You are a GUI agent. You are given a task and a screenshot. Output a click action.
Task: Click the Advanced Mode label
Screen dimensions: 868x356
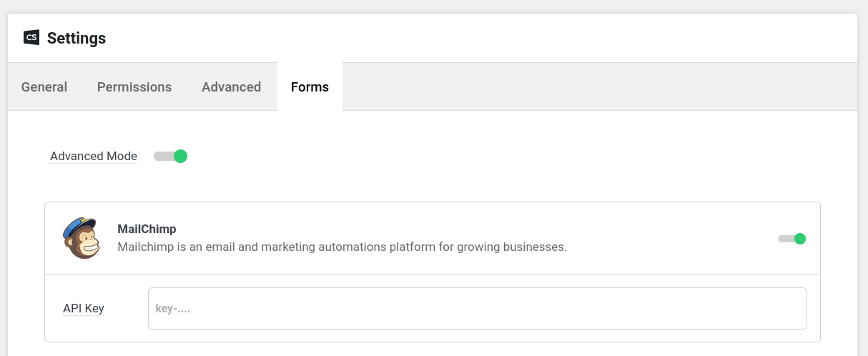[94, 156]
